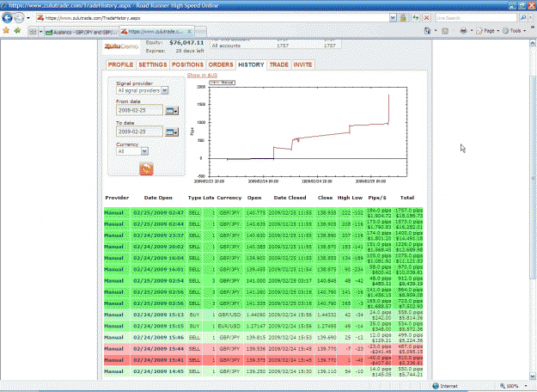Click the 02/25/2009 02:54 date open cell
The height and width of the screenshot is (392, 537).
(x=158, y=280)
